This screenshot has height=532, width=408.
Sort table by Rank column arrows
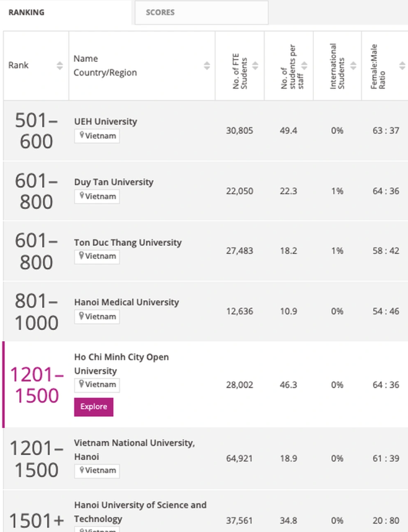(59, 66)
